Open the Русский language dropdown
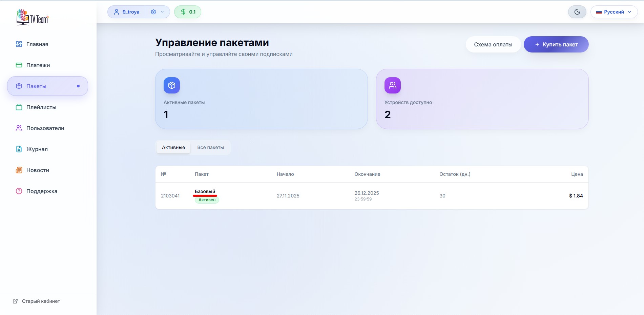 tap(614, 12)
